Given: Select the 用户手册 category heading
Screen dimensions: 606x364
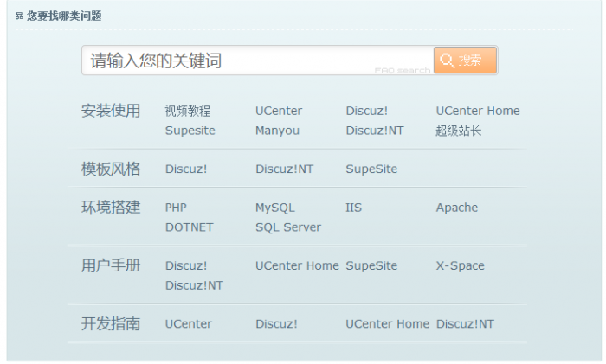Looking at the screenshot, I should click(111, 266).
